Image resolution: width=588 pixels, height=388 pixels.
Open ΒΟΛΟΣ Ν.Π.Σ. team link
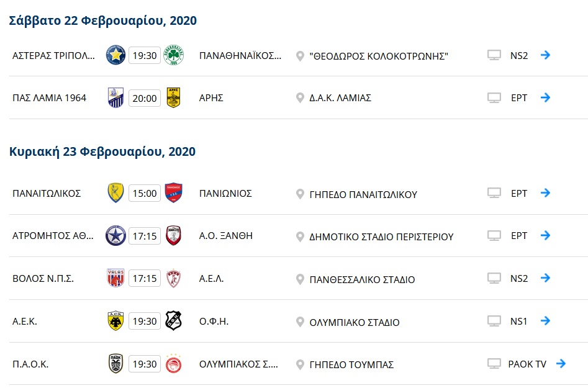[43, 279]
